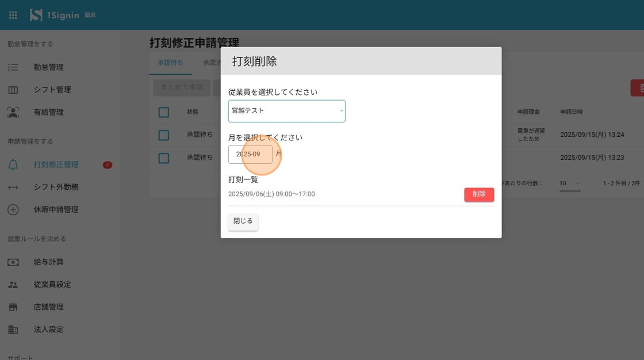Select 打刻修正管理 in the sidebar

56,165
